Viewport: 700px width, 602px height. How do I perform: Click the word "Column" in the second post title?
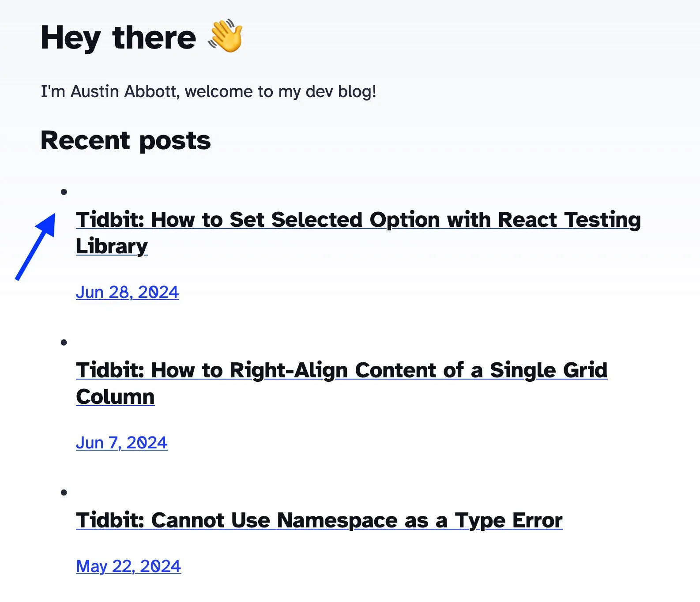(x=115, y=397)
